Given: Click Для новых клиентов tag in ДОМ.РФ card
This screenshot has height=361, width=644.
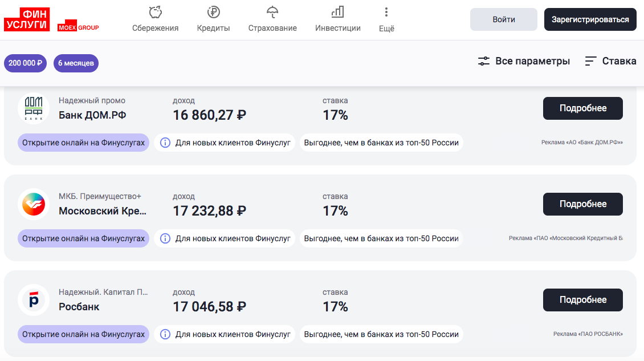Looking at the screenshot, I should [225, 143].
